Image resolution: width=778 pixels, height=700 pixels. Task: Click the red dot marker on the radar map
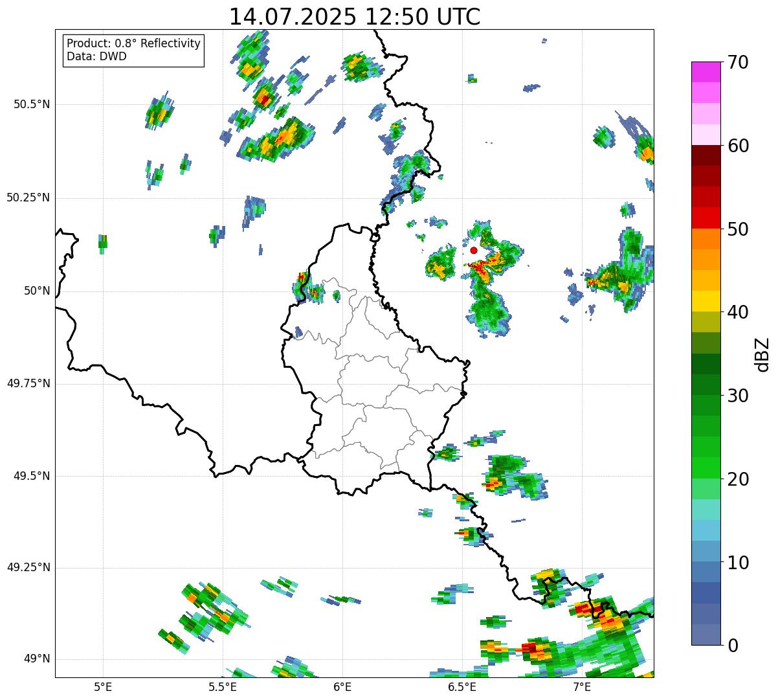click(x=474, y=250)
